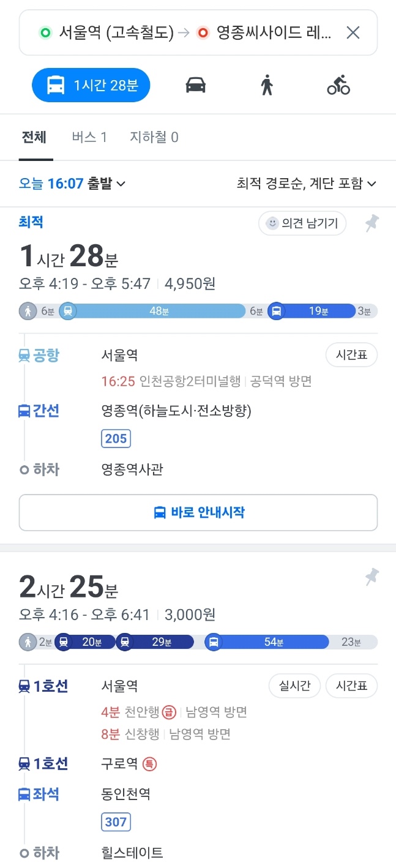The width and height of the screenshot is (396, 868).
Task: Click the 의견 남기기 feedback button
Action: [302, 223]
